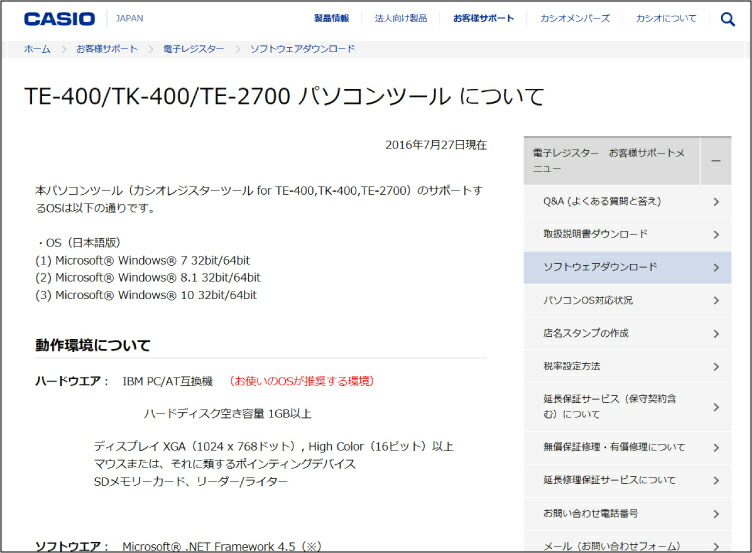Image resolution: width=752 pixels, height=553 pixels.
Task: Click the text SDメモリーカード、リーダー/ライター
Action: 191,482
